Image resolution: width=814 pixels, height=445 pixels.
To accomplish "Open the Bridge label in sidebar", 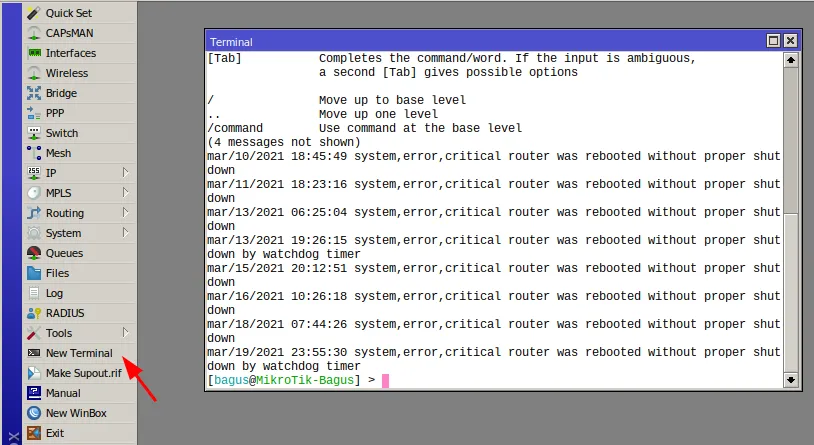I will pyautogui.click(x=61, y=93).
